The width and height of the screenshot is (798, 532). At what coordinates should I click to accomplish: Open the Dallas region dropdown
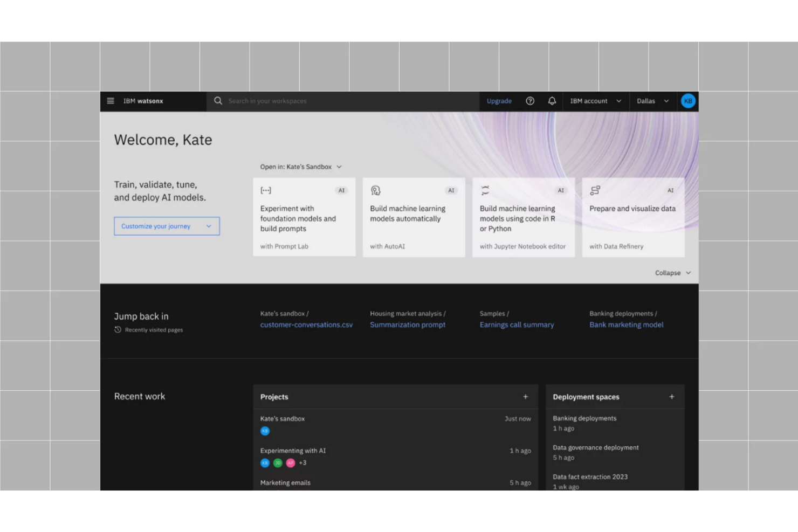[652, 101]
